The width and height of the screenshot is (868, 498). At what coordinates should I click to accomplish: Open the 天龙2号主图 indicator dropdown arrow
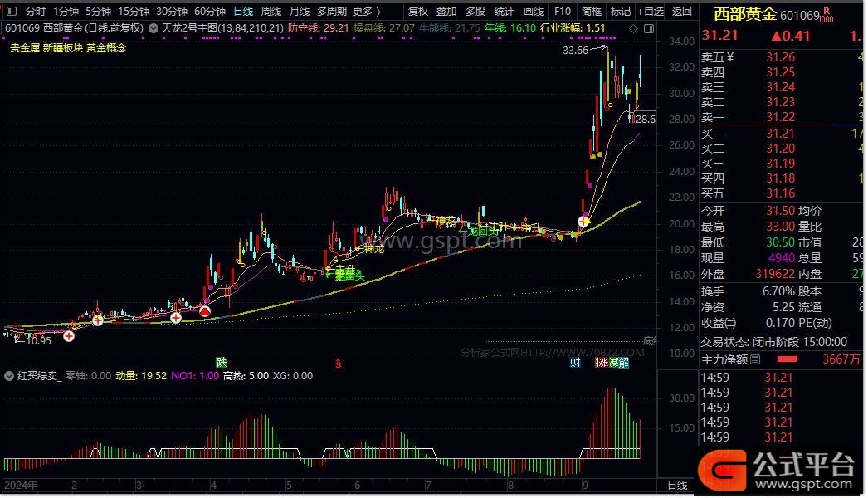point(153,28)
